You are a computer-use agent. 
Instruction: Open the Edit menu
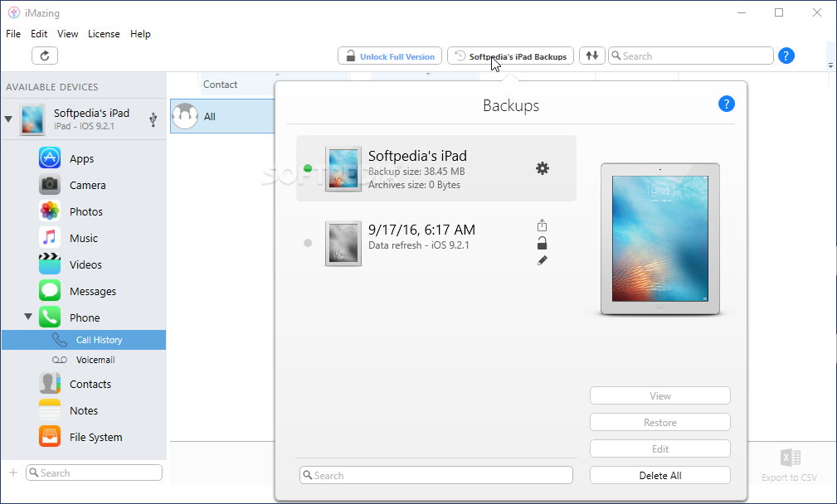39,34
